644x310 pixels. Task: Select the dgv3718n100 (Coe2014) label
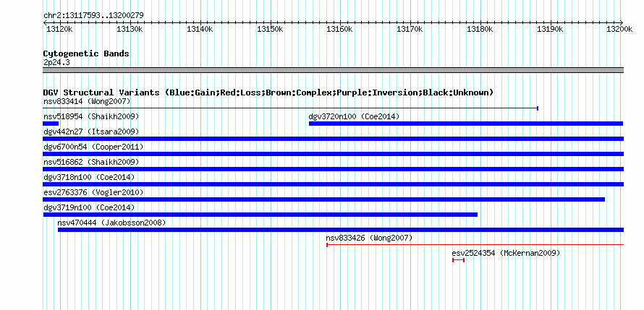[89, 177]
